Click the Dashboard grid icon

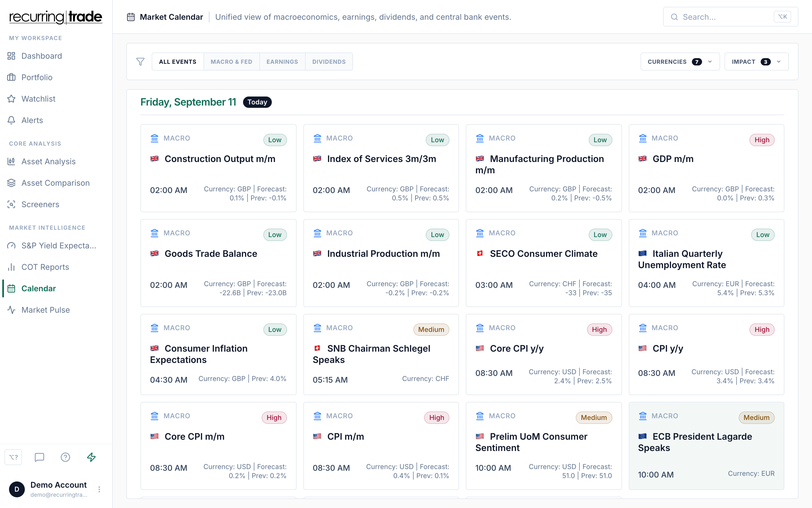pyautogui.click(x=11, y=56)
